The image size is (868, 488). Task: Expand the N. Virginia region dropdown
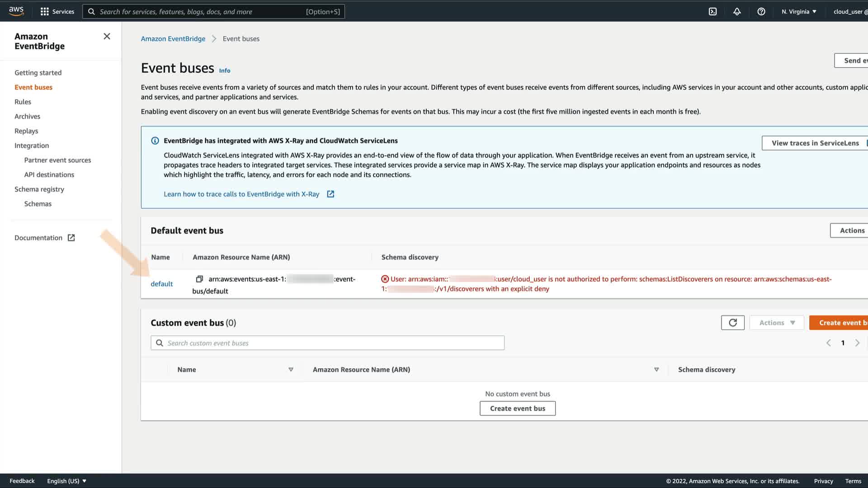(x=799, y=12)
